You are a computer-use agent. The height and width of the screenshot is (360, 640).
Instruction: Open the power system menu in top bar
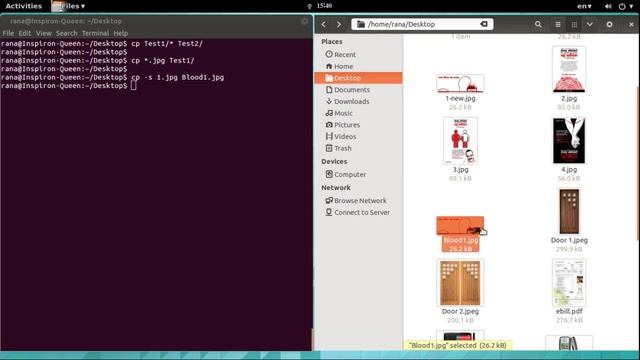[626, 6]
